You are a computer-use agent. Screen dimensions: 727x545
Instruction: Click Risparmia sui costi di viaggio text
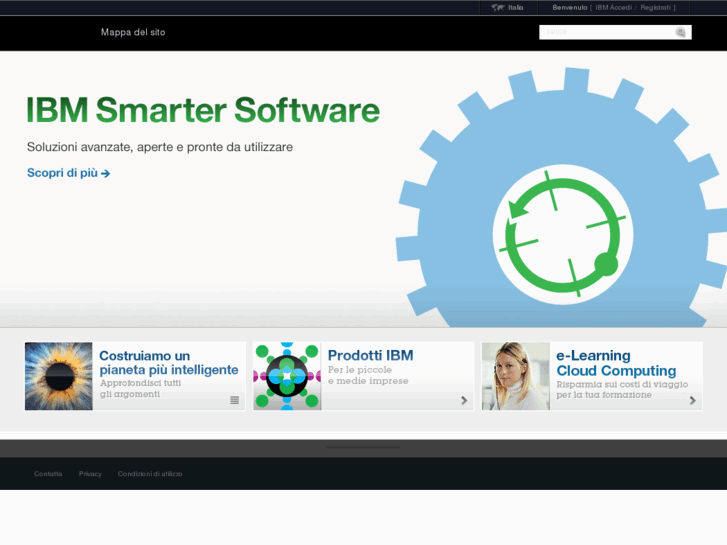click(622, 390)
